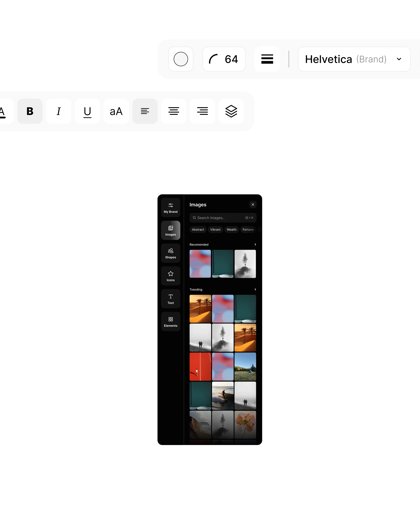Open the Icons sidebar panel
Image resolution: width=420 pixels, height=526 pixels.
(x=170, y=276)
